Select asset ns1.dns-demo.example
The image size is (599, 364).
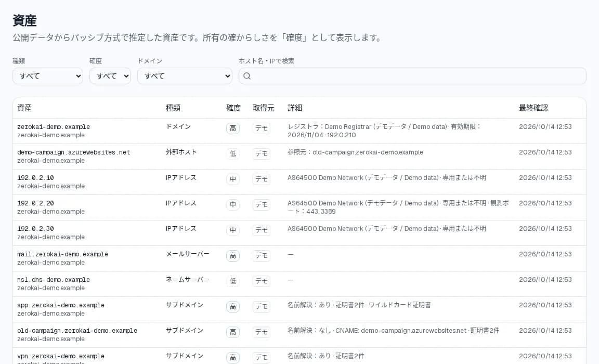(x=54, y=280)
